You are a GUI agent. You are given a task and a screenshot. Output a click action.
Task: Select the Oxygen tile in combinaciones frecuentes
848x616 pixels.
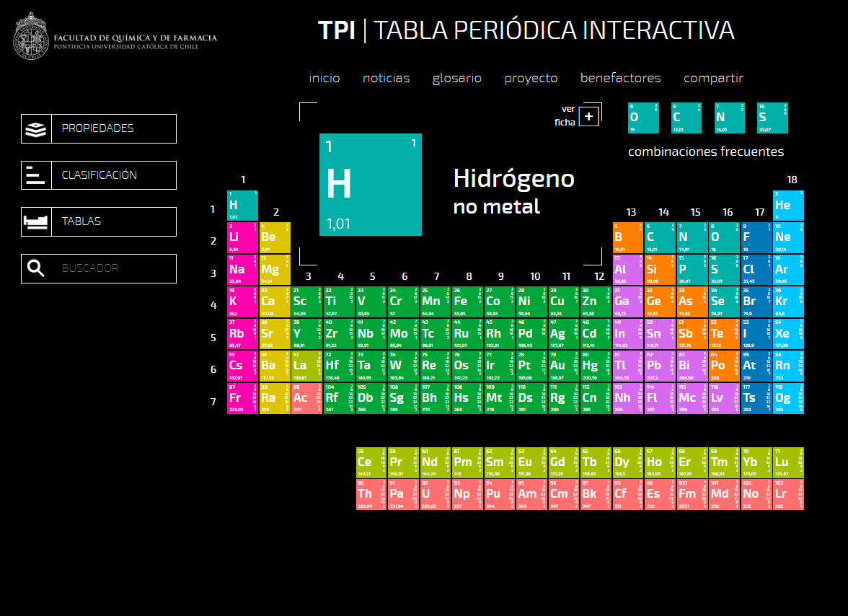(x=643, y=118)
